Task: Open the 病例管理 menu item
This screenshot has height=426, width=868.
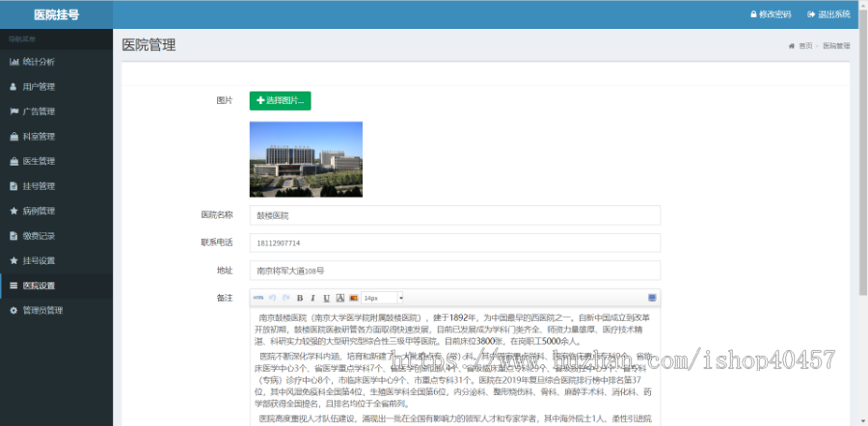Action: coord(57,211)
